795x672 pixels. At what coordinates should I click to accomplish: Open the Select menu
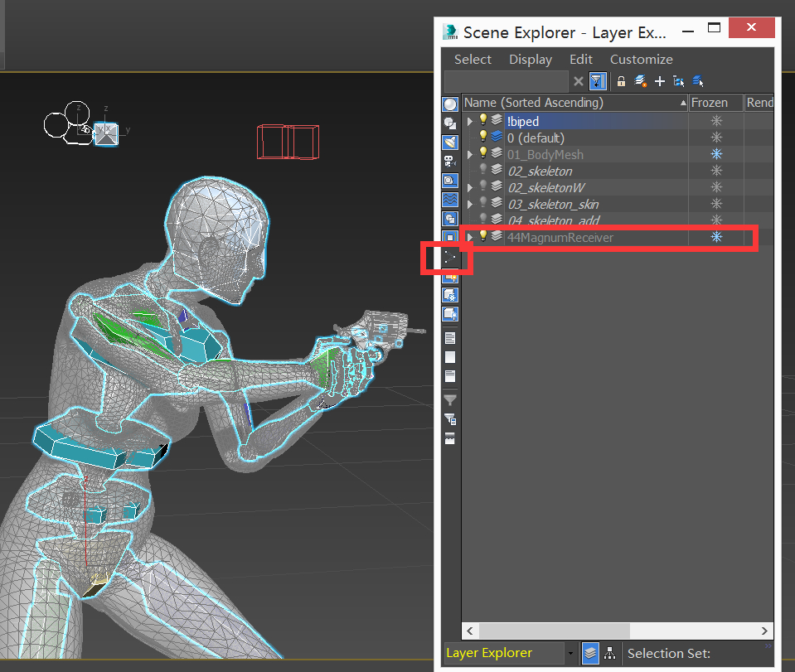pos(473,60)
